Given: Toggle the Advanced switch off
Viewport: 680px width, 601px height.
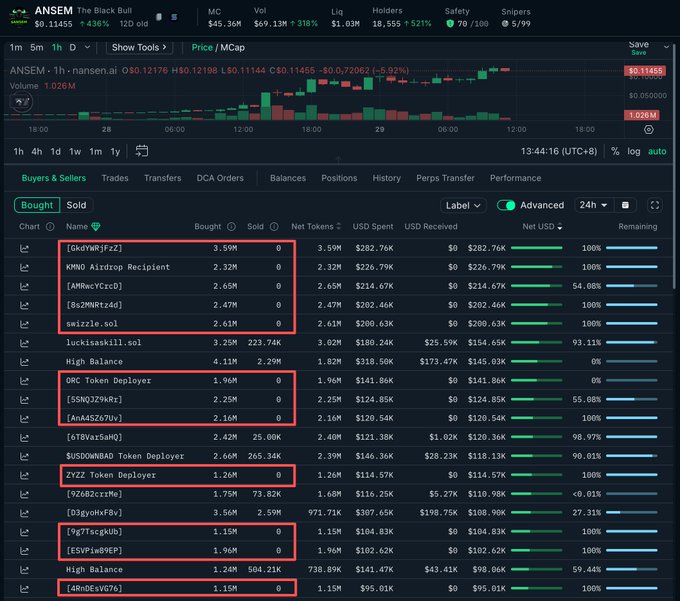Looking at the screenshot, I should tap(506, 205).
